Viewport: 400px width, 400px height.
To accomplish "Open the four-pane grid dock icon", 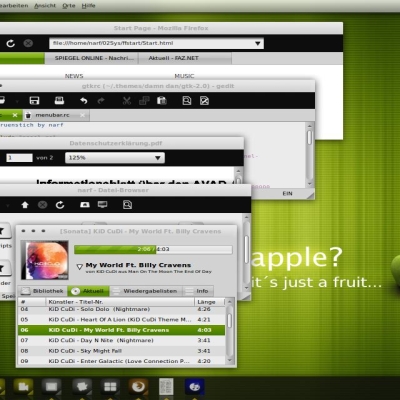I will tap(110, 386).
